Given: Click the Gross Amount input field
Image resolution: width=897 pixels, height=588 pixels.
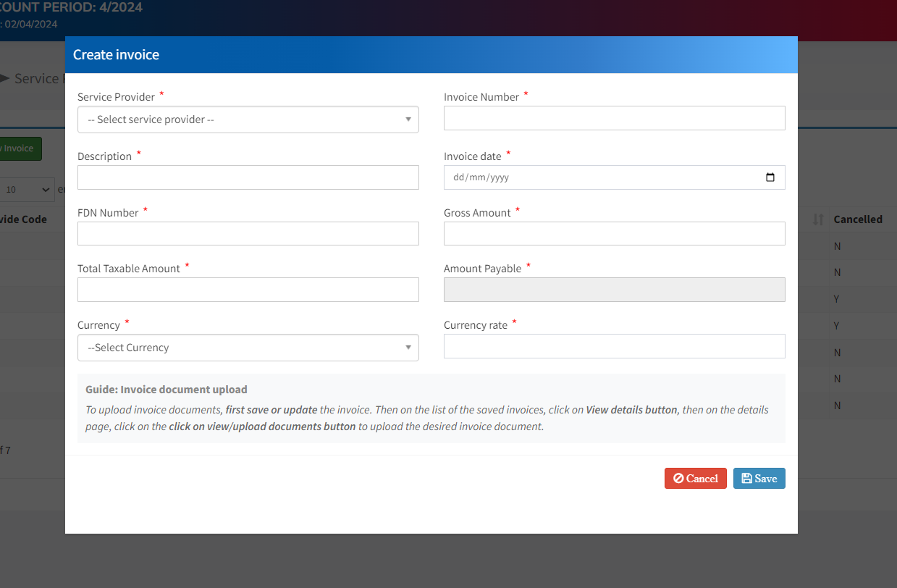Looking at the screenshot, I should [x=614, y=233].
